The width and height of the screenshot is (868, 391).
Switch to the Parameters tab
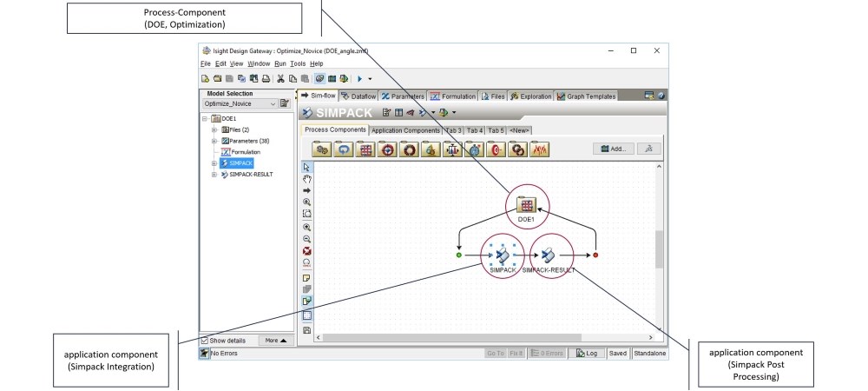pyautogui.click(x=403, y=96)
